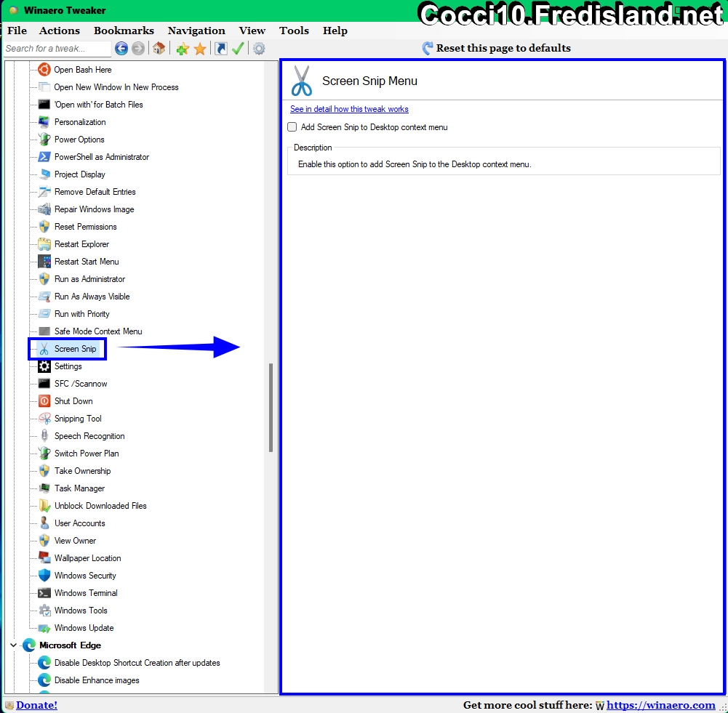Click the green checkmark toolbar icon
The image size is (728, 713).
tap(238, 49)
